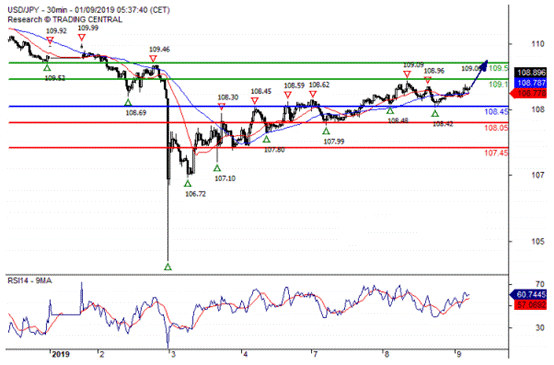This screenshot has width=554, height=365.
Task: Click the green up-triangle marker at 106.72
Action: (x=188, y=183)
